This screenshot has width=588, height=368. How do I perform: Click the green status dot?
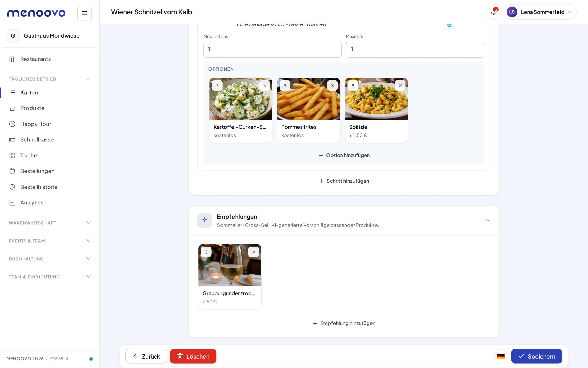[x=91, y=359]
